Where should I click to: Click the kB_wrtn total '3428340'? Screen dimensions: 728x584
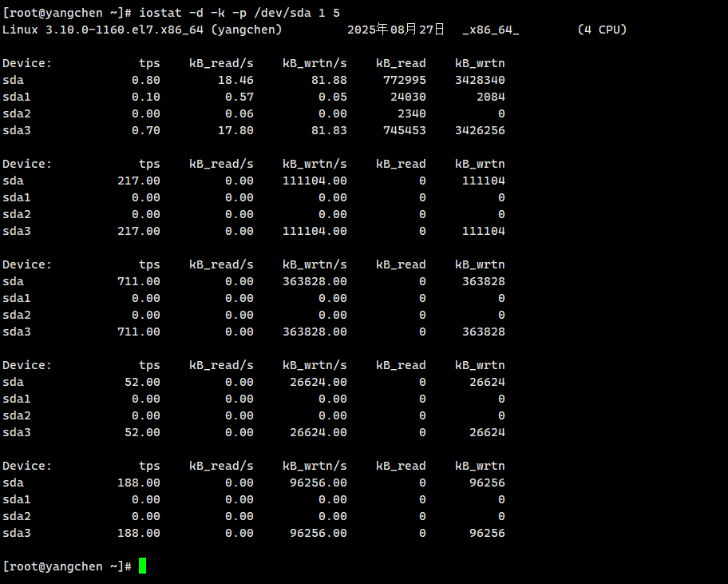(480, 80)
